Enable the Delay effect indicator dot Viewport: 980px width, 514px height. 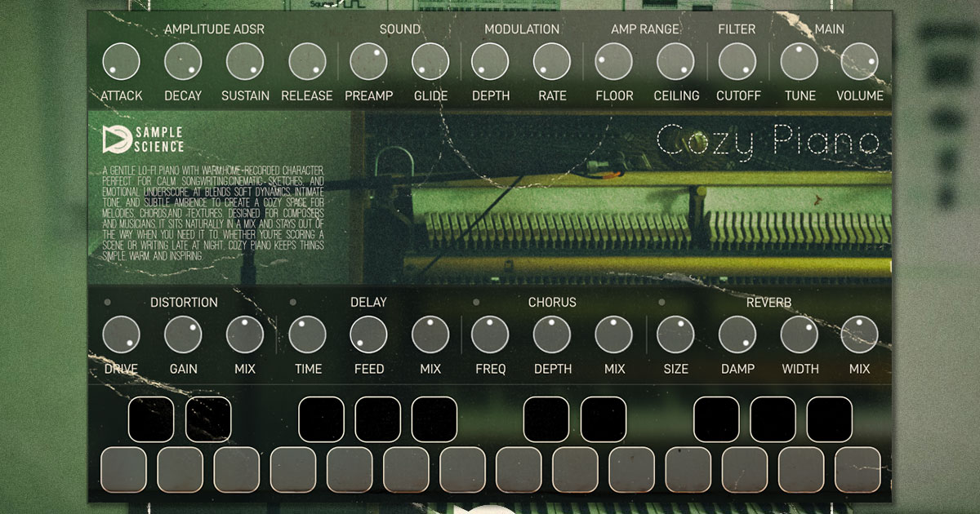pos(292,303)
